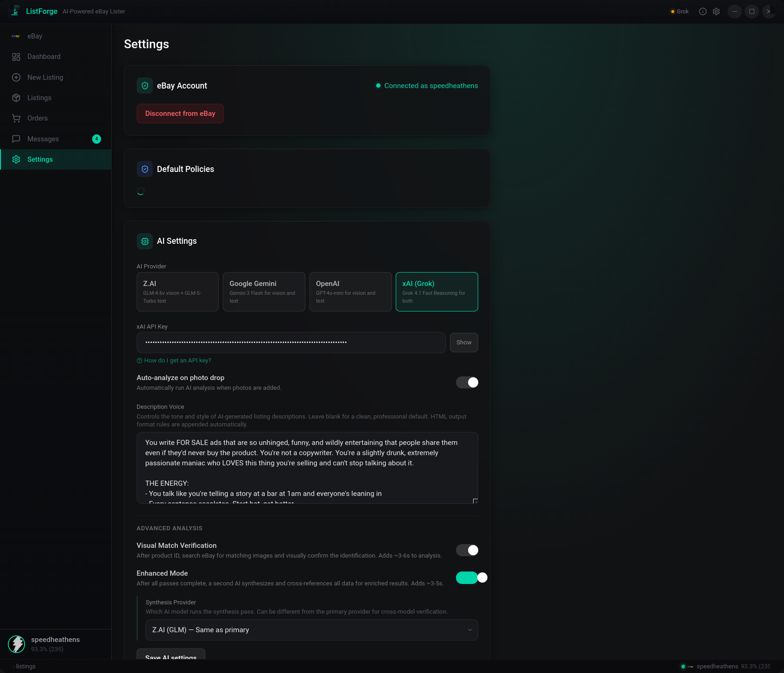Image resolution: width=784 pixels, height=673 pixels.
Task: Select Settings in sidebar
Action: [x=56, y=159]
